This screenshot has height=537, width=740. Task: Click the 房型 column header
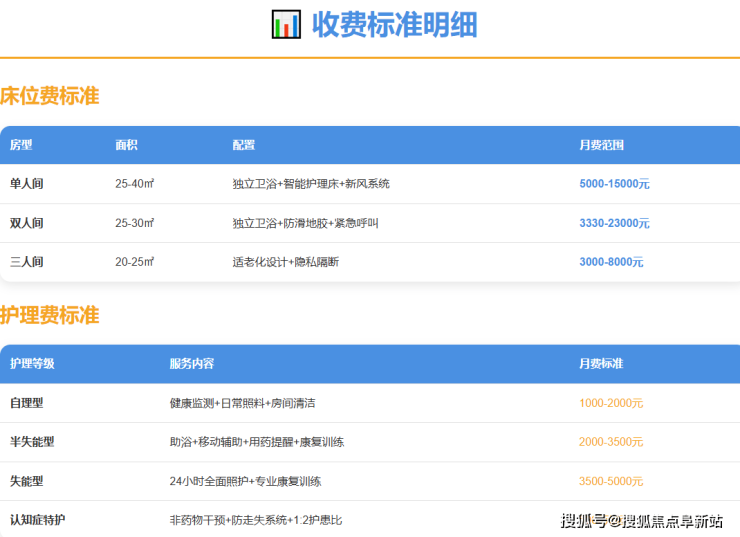click(21, 145)
